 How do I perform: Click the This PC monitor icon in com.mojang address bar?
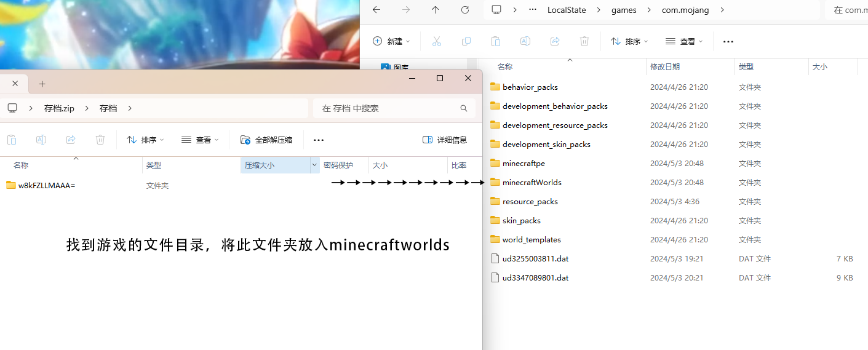tap(496, 10)
